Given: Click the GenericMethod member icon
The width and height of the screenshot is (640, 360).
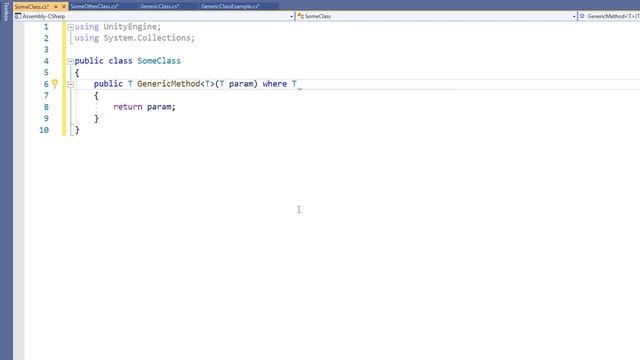Looking at the screenshot, I should pos(582,16).
